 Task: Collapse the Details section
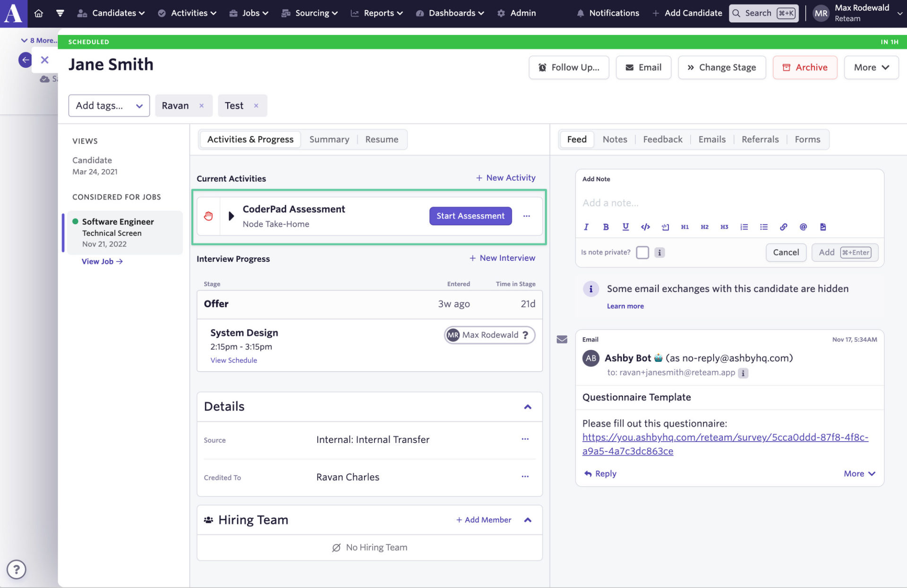(x=528, y=407)
